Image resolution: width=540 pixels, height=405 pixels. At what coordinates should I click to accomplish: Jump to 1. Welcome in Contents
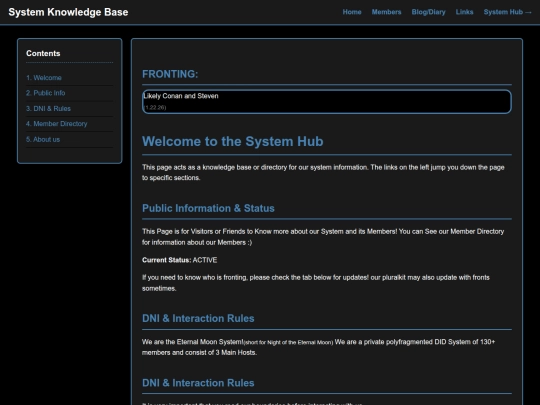pos(44,77)
